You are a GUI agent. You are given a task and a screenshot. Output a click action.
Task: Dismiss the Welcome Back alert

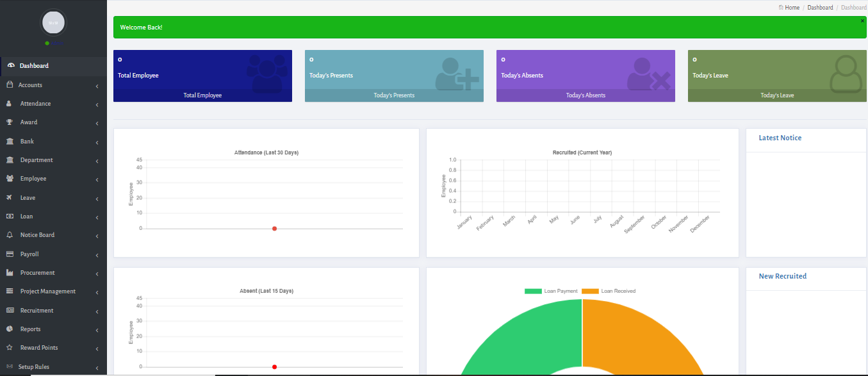862,21
